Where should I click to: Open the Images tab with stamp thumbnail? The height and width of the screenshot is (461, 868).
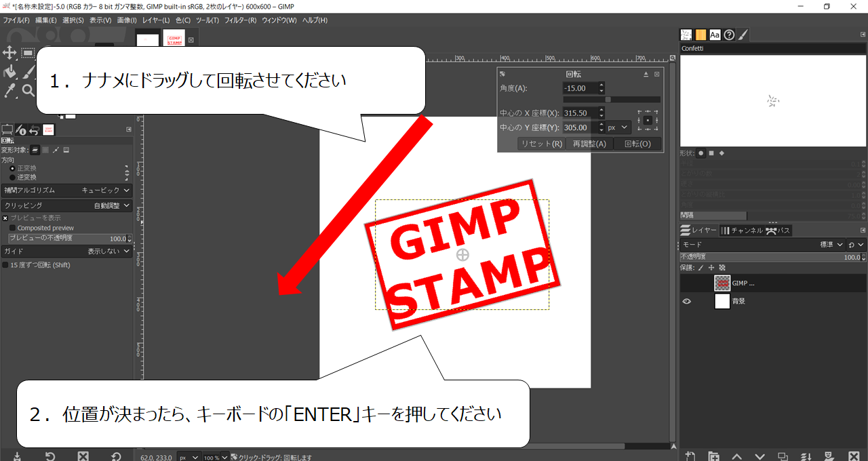click(48, 129)
